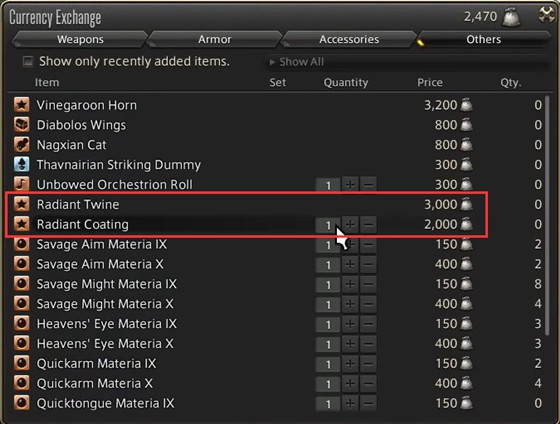Screen dimensions: 560x424
Task: Decrease Unbowed Orchestrion Roll quantity with minus
Action: click(368, 185)
